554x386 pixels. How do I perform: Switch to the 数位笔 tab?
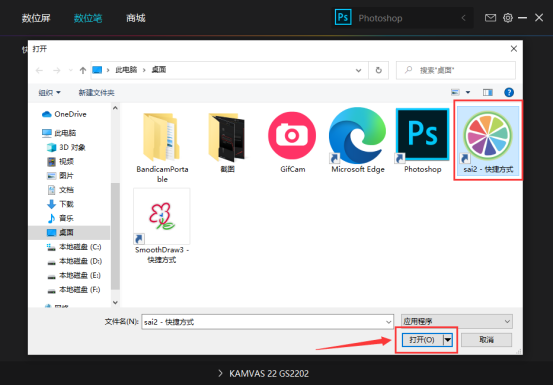[x=88, y=18]
